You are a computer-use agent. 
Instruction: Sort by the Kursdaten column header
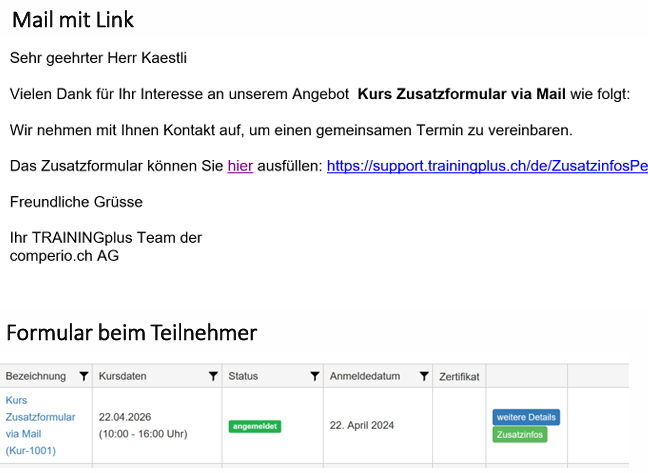(x=122, y=376)
